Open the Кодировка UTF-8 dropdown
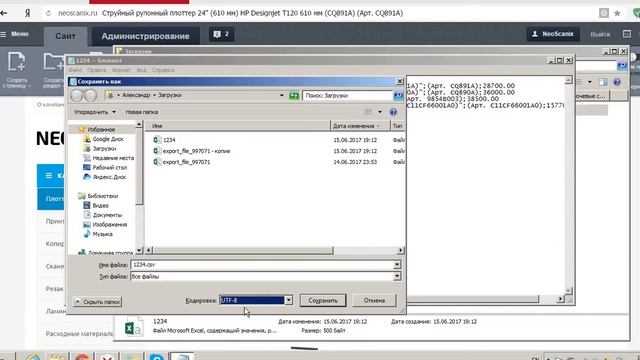 (x=289, y=300)
